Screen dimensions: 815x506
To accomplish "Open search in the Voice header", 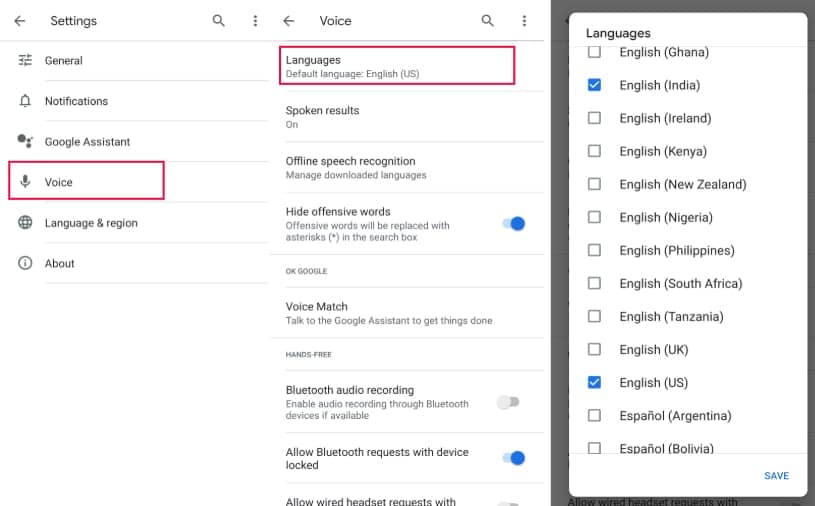I will pos(488,21).
